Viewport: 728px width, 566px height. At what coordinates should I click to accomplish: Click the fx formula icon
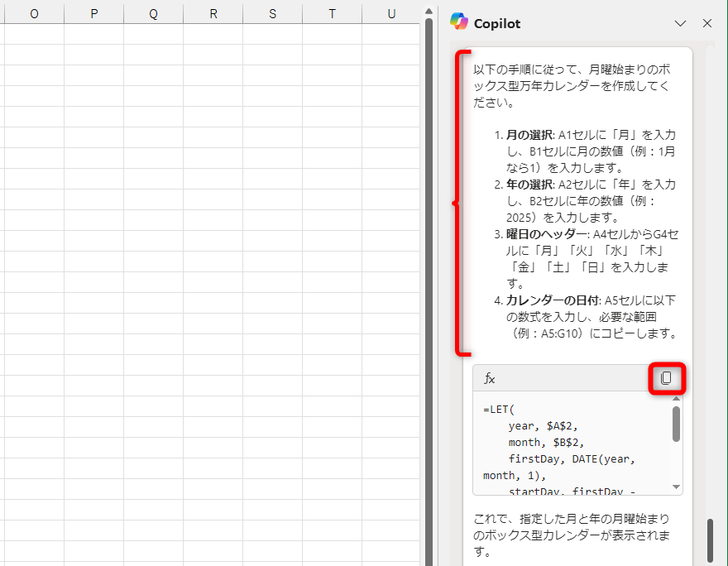[x=489, y=378]
